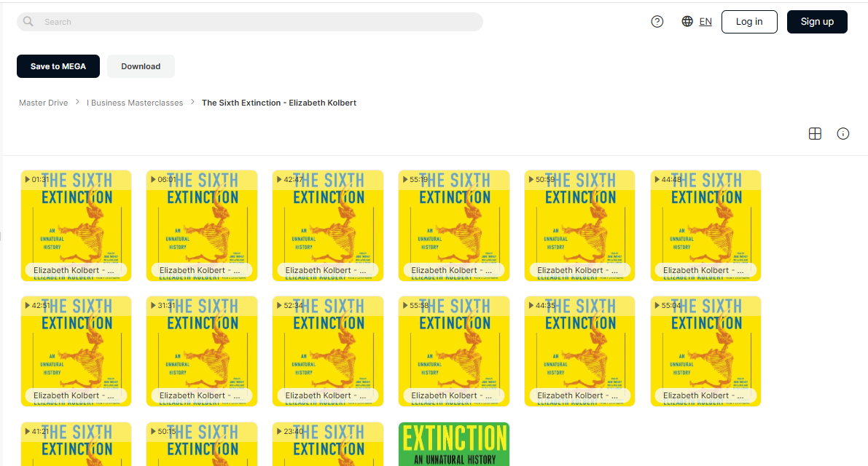Open the green Extinction cover image

454,444
